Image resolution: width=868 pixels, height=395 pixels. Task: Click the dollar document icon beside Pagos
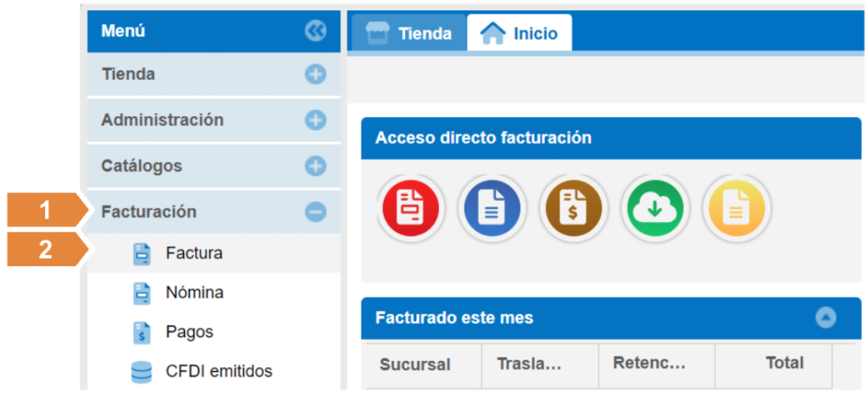pyautogui.click(x=142, y=332)
